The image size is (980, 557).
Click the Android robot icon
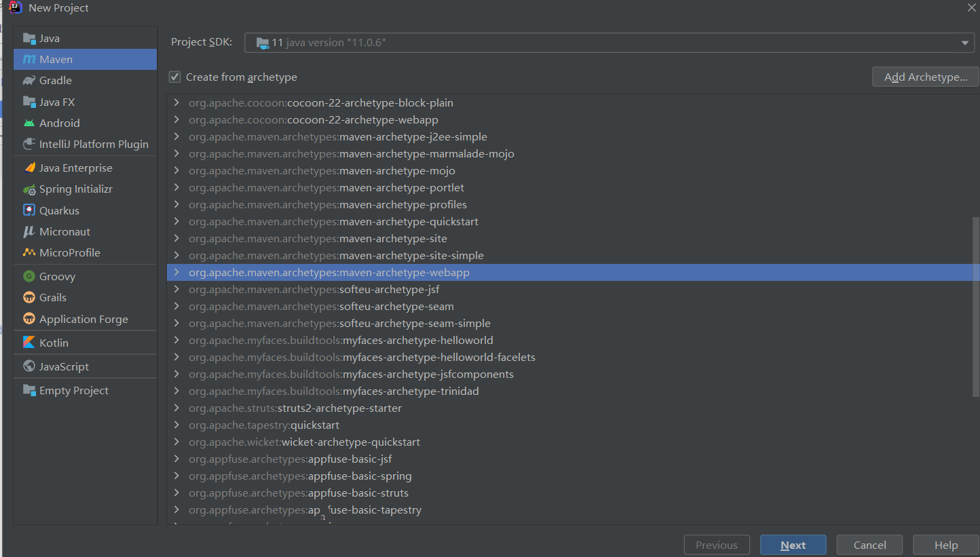(x=29, y=123)
